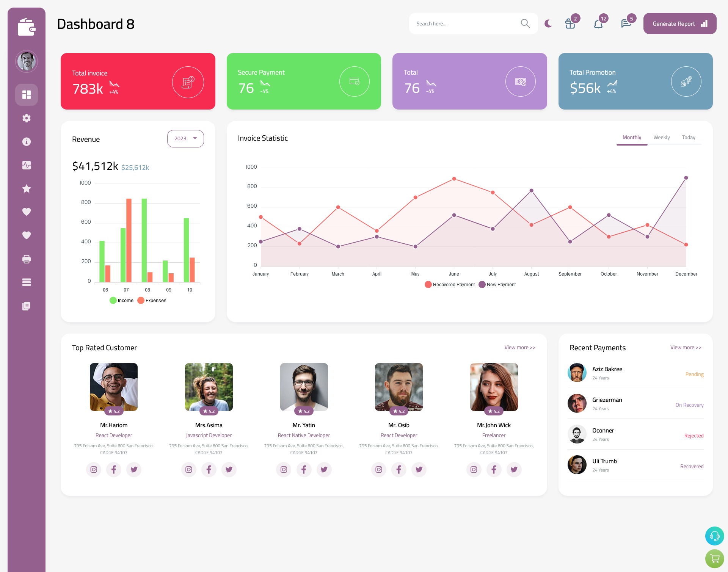Click the printer icon in sidebar

click(27, 259)
